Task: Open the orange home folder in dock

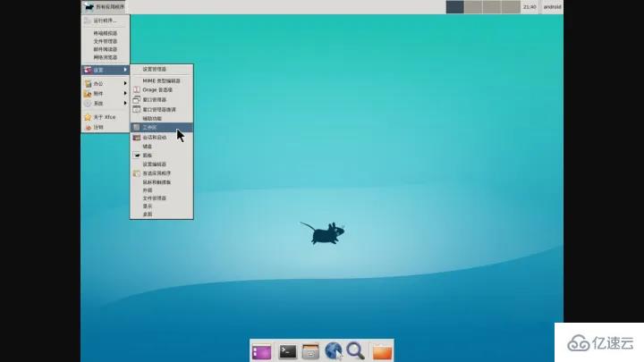Action: click(382, 351)
